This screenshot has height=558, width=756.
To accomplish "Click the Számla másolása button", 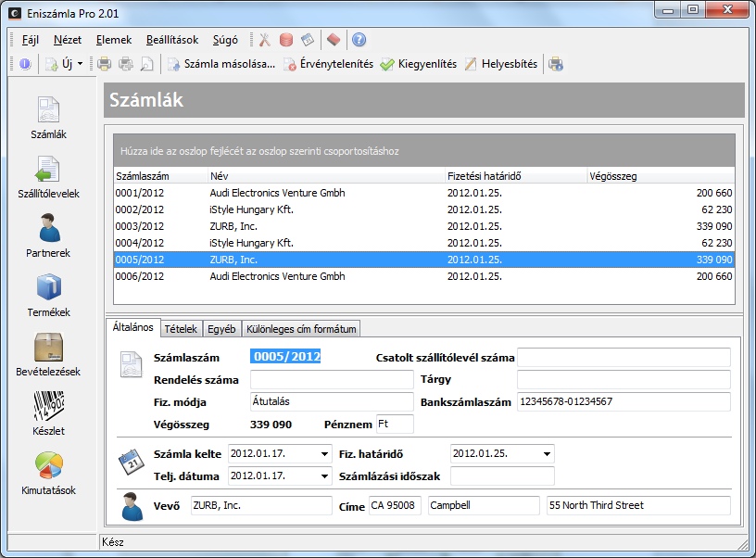I will pyautogui.click(x=221, y=64).
